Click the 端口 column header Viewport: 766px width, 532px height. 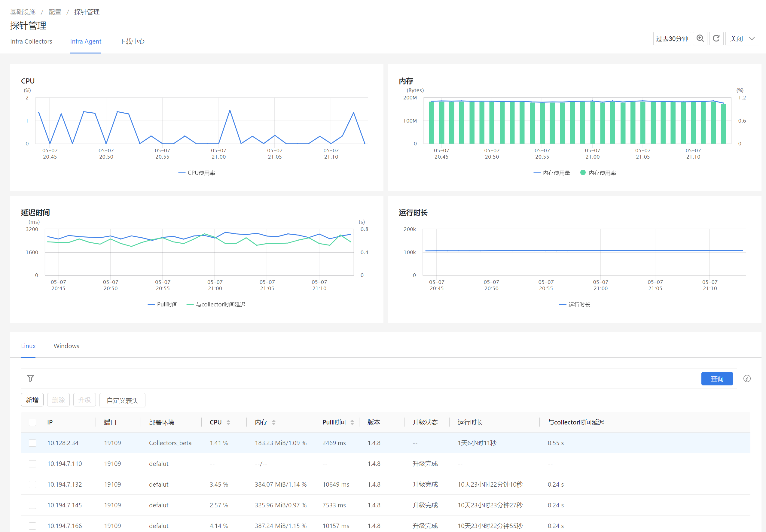110,422
